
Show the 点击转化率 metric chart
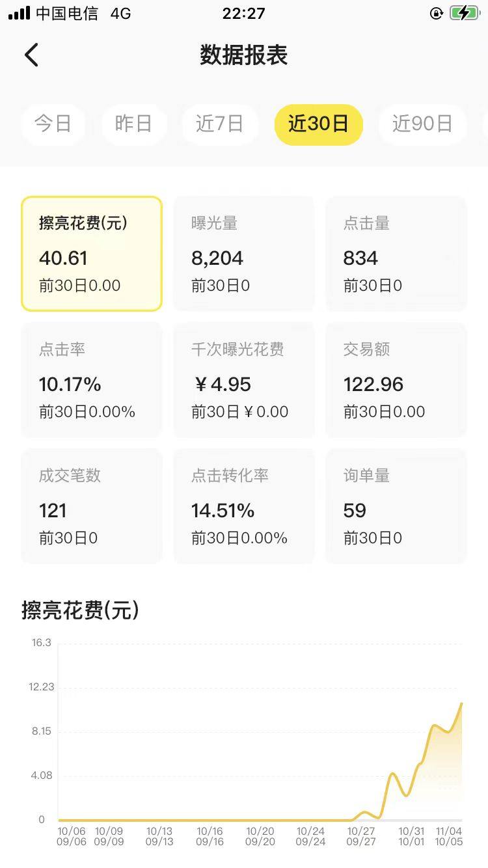pyautogui.click(x=244, y=506)
